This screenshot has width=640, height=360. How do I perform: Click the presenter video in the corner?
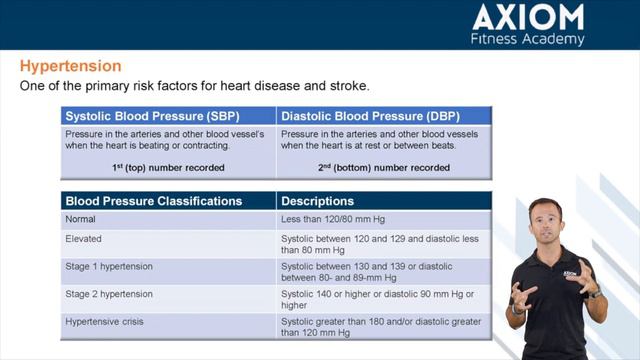556,278
